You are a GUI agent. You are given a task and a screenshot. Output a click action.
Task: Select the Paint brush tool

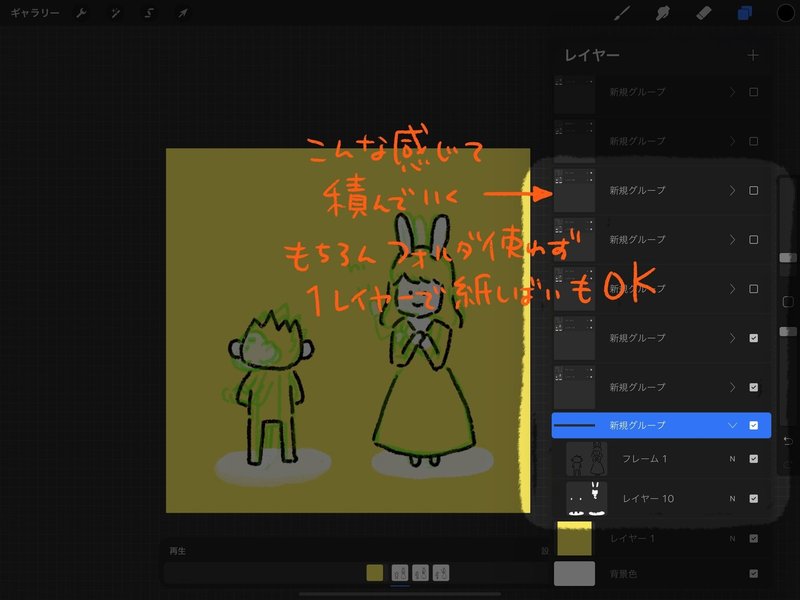[622, 13]
